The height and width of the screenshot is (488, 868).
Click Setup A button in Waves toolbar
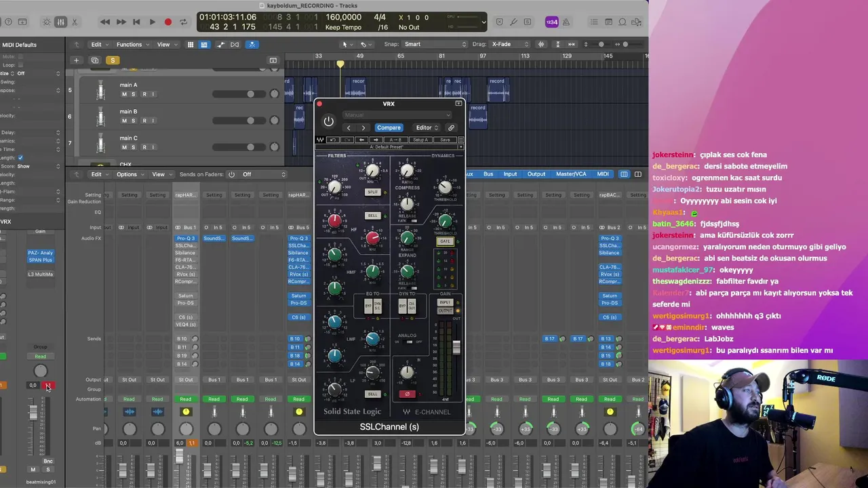point(420,140)
